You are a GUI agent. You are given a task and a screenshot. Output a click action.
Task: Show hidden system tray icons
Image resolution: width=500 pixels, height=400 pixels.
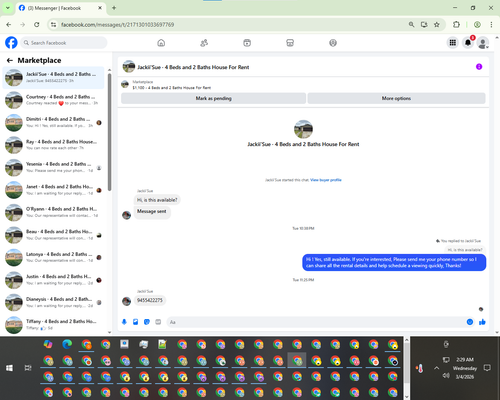point(436,368)
